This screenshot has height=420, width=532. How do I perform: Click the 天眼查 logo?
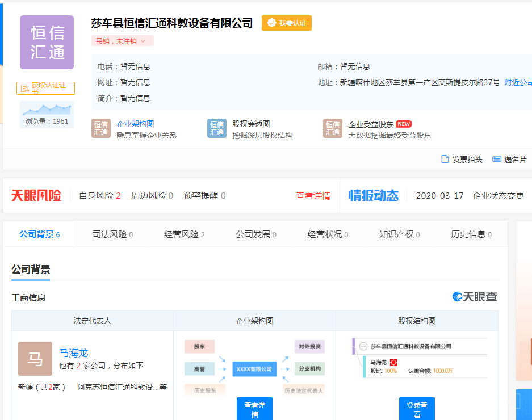[x=475, y=297]
